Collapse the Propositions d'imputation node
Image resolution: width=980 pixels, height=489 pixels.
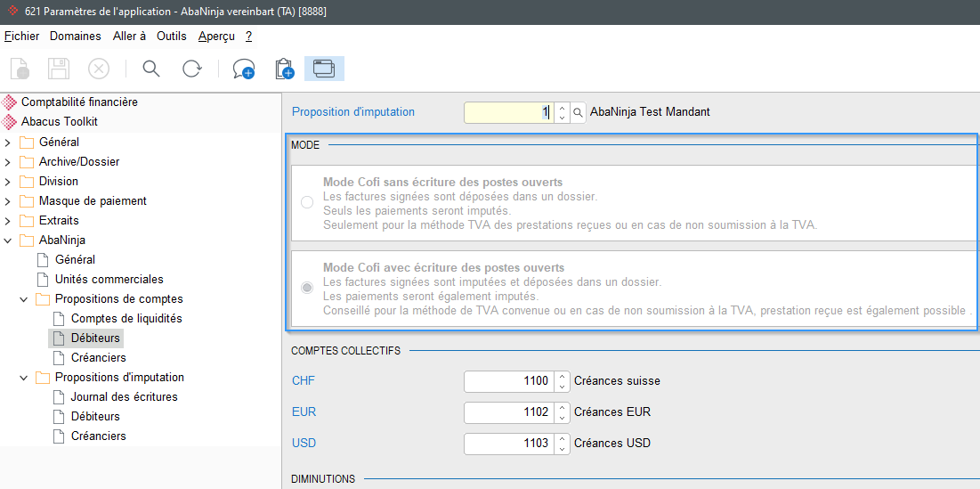[24, 378]
